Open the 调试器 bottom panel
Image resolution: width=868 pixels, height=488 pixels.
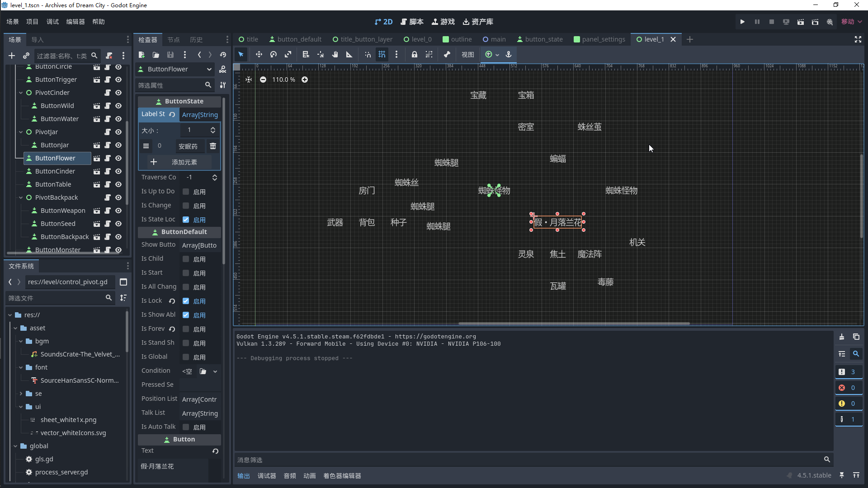pos(266,476)
